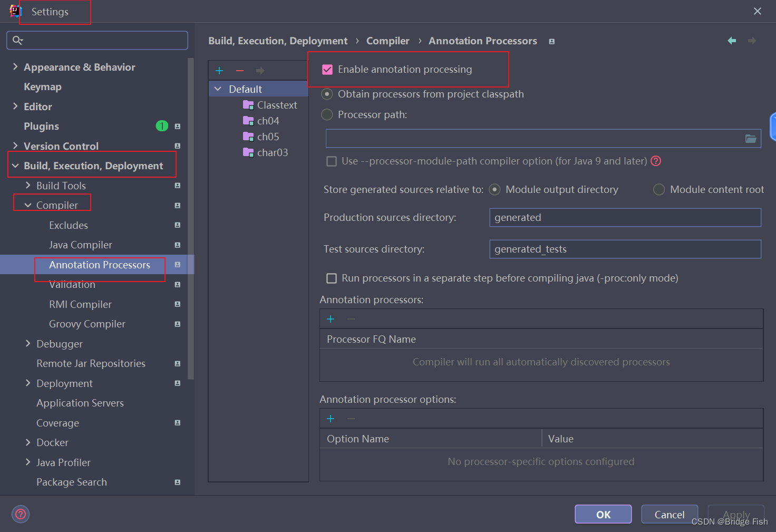
Task: Move module to another profile via arrow icon
Action: (260, 70)
